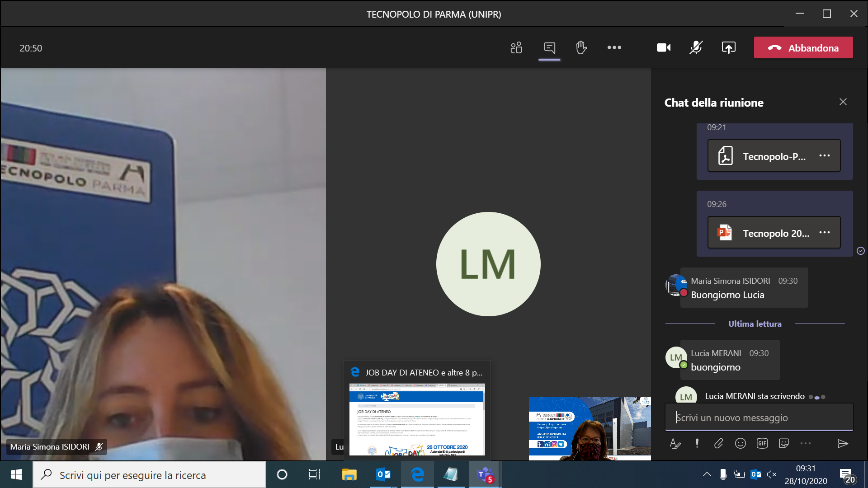Leave meeting with Abbandona button
The image size is (868, 488).
tap(803, 47)
